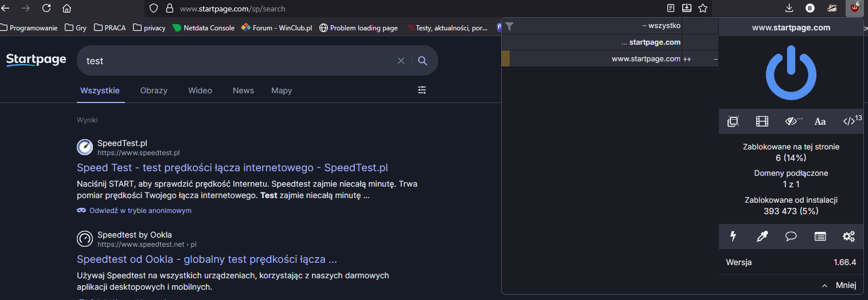
Task: Toggle blocking of all popups
Action: (733, 121)
